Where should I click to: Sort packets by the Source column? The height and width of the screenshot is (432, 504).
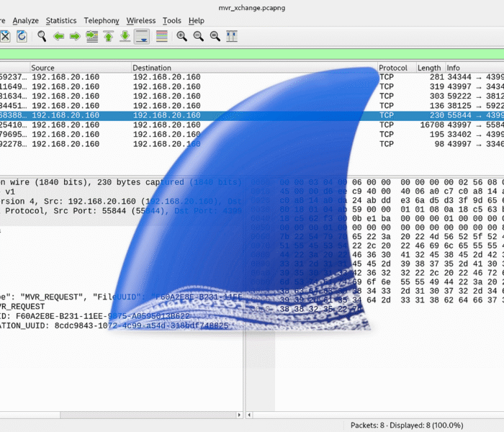(x=79, y=68)
